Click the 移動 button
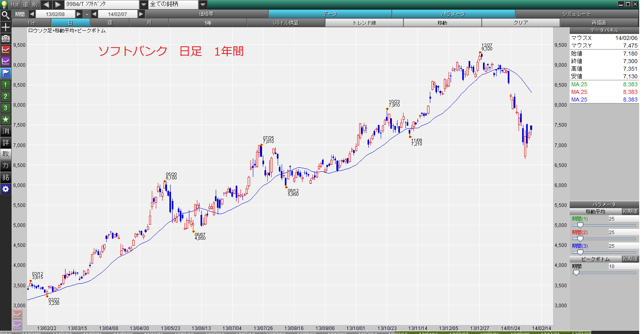Screen dimensions: 644x334 coord(443,23)
